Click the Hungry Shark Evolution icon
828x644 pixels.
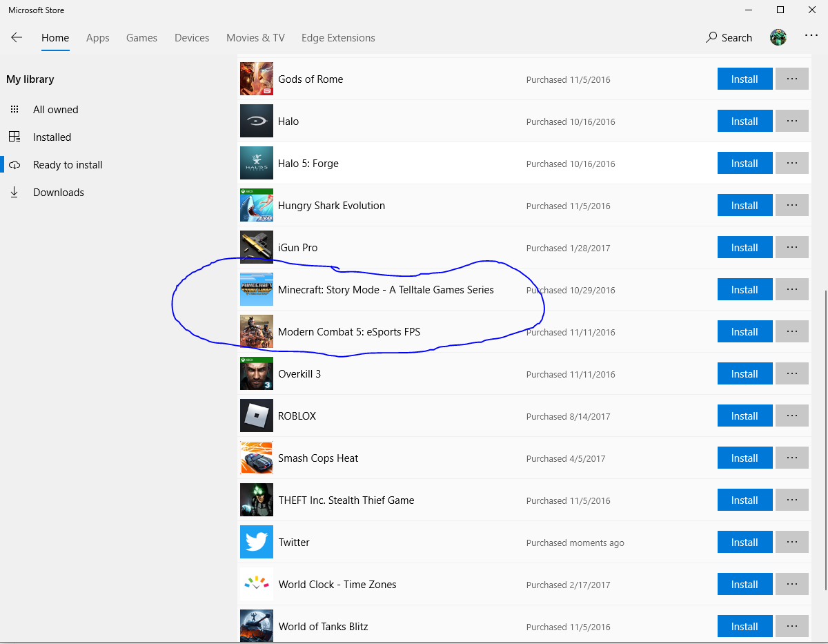[x=257, y=205]
